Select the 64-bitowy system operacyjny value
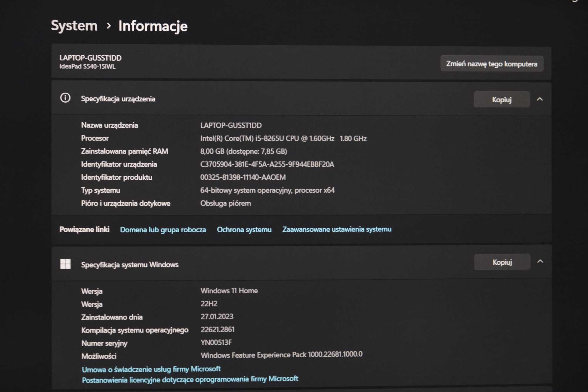This screenshot has width=588, height=392. point(267,190)
